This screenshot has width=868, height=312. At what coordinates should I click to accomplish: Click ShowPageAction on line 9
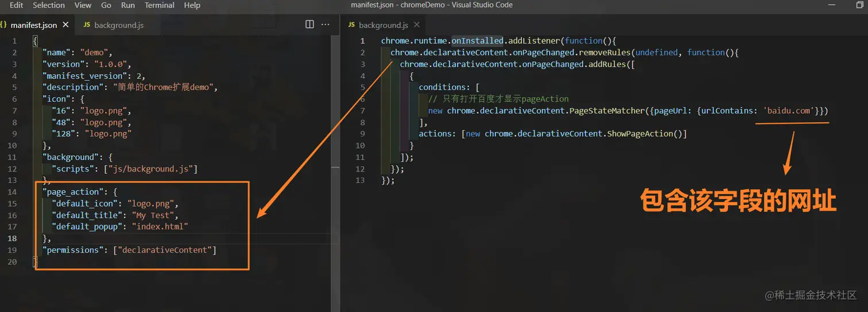coord(640,134)
